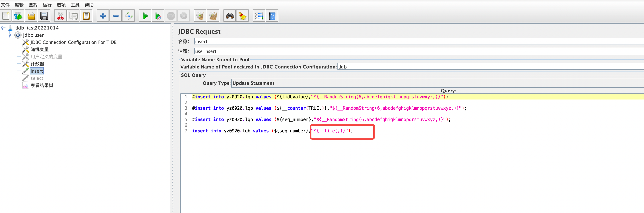Open the 工具 menu
This screenshot has height=213, width=644.
(75, 5)
